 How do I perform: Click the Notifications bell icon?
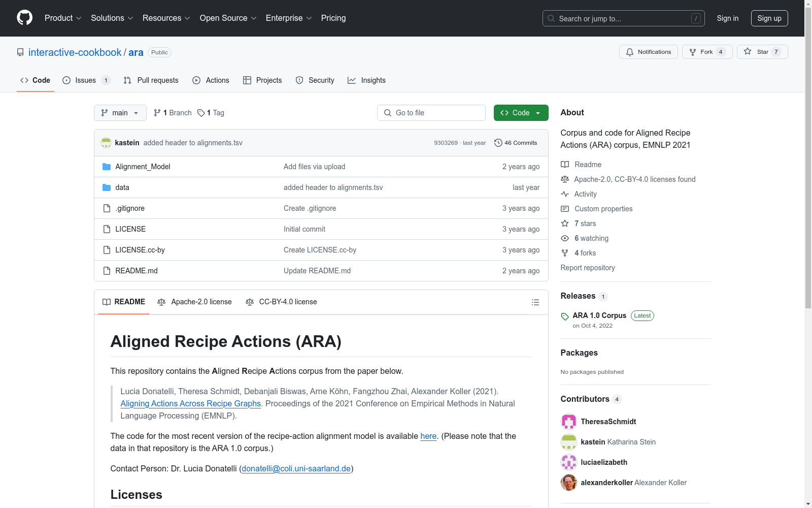(x=630, y=52)
